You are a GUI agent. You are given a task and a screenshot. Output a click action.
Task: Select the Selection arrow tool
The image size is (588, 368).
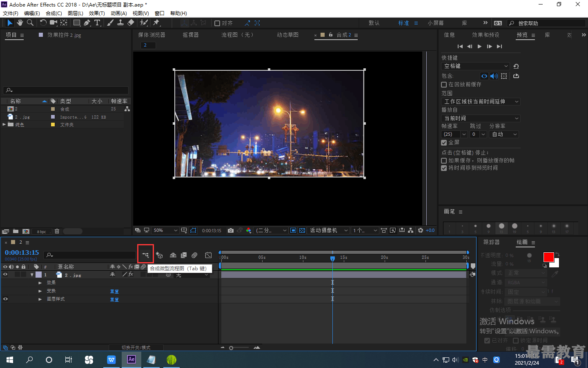10,23
